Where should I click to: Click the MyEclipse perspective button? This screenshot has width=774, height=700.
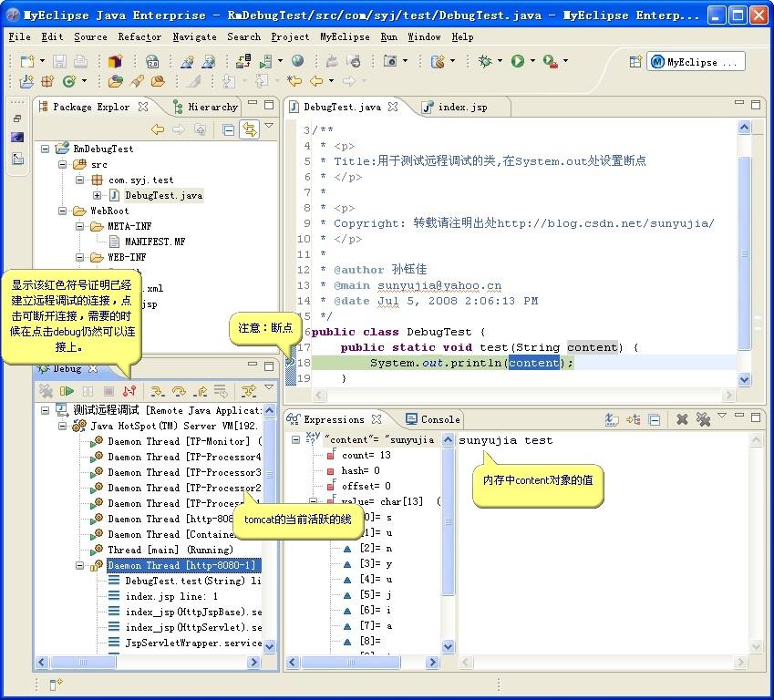(695, 62)
